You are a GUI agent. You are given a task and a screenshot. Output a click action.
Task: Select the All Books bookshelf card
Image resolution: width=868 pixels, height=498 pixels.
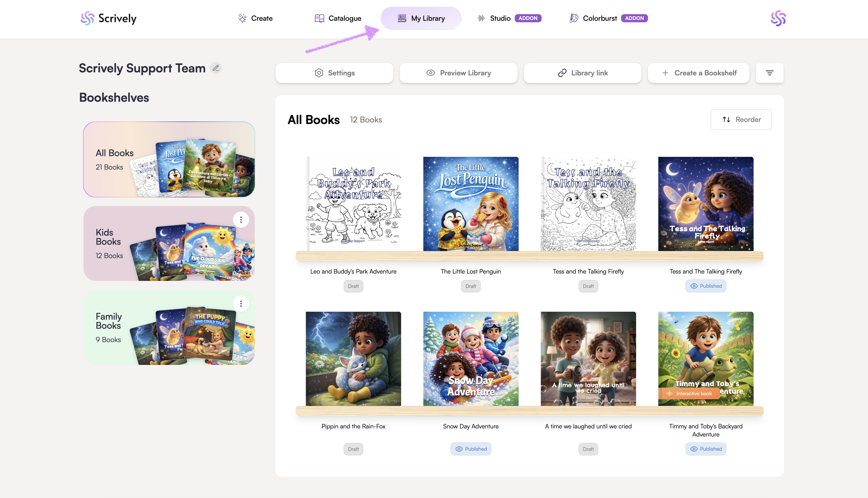[169, 159]
